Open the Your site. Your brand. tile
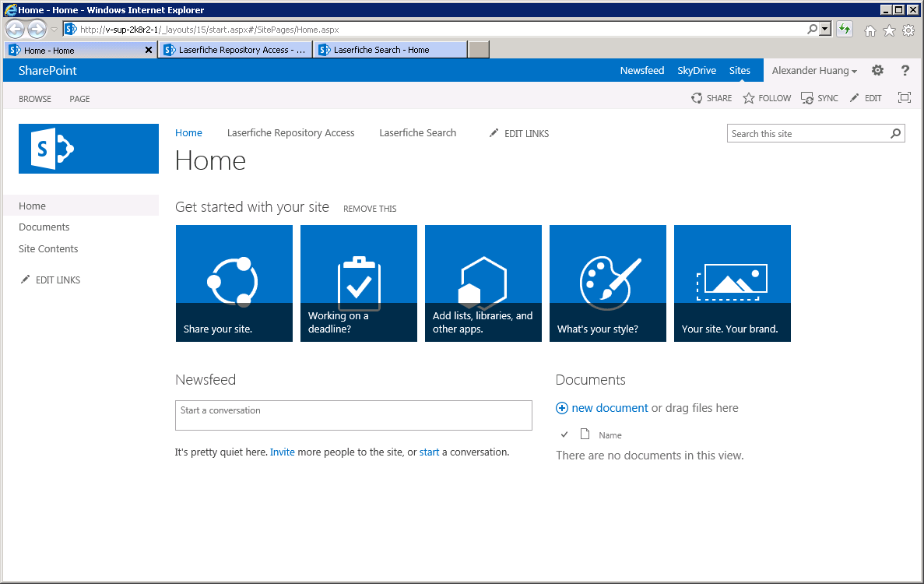Viewport: 924px width, 584px height. pyautogui.click(x=733, y=283)
